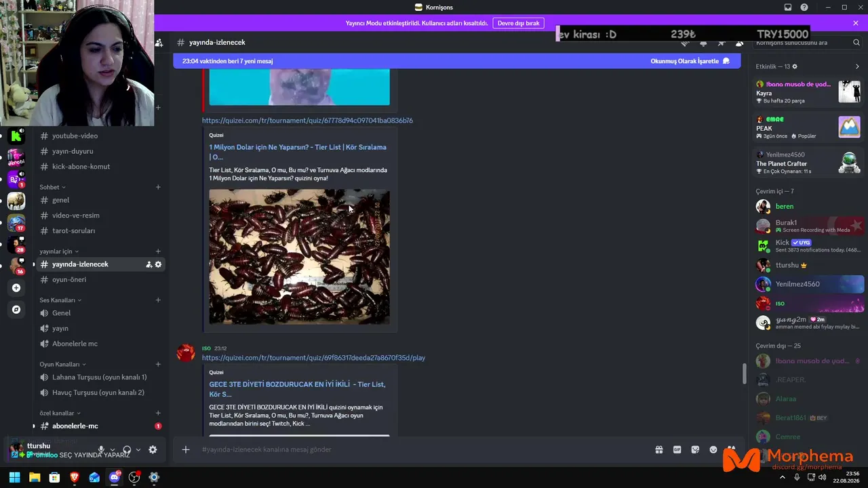Screen dimensions: 868x488
Task: Open Discord taskbar icon
Action: click(115, 477)
